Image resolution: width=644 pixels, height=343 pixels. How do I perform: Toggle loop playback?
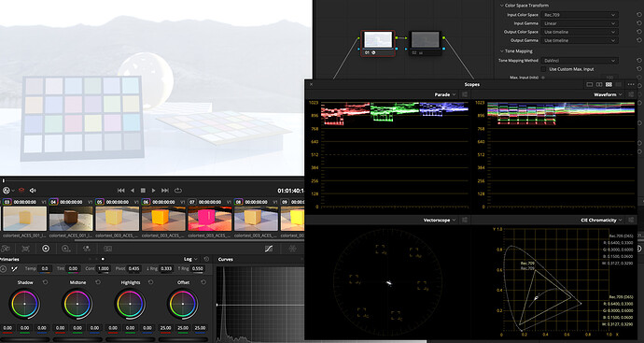[x=178, y=191]
